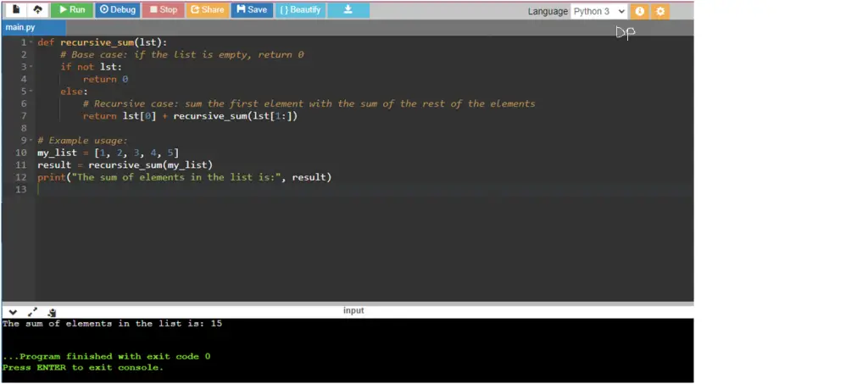The image size is (868, 384).
Task: Click 'result = recursive_sum(my_list)' line
Action: pyautogui.click(x=125, y=165)
